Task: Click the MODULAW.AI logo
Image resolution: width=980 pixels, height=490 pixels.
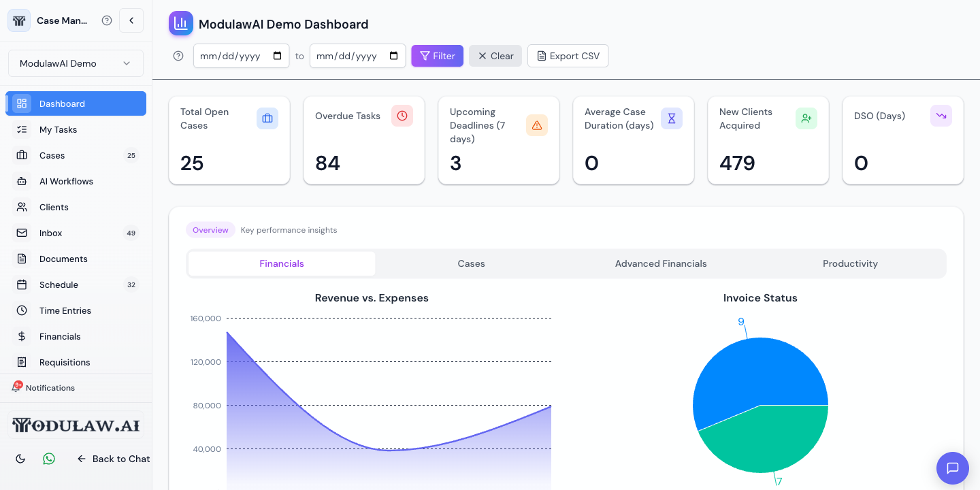Action: click(76, 425)
